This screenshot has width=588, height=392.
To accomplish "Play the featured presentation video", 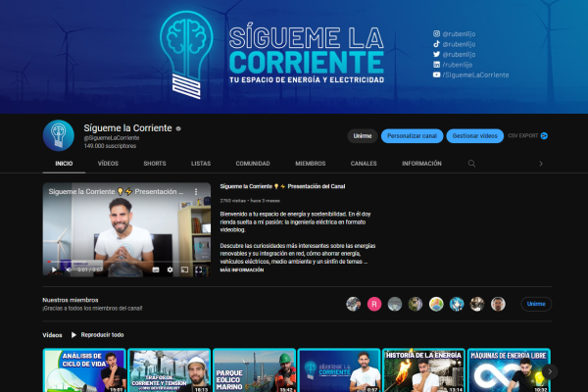I will point(54,269).
